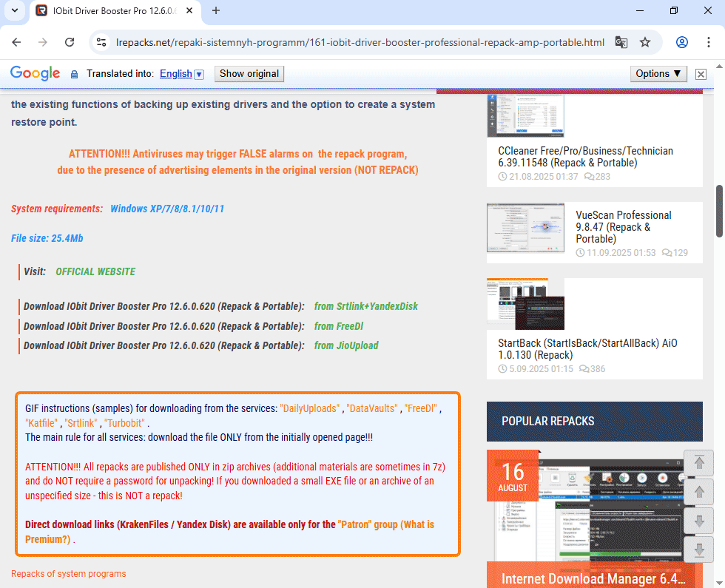Open the Chrome three-dot menu

(709, 43)
